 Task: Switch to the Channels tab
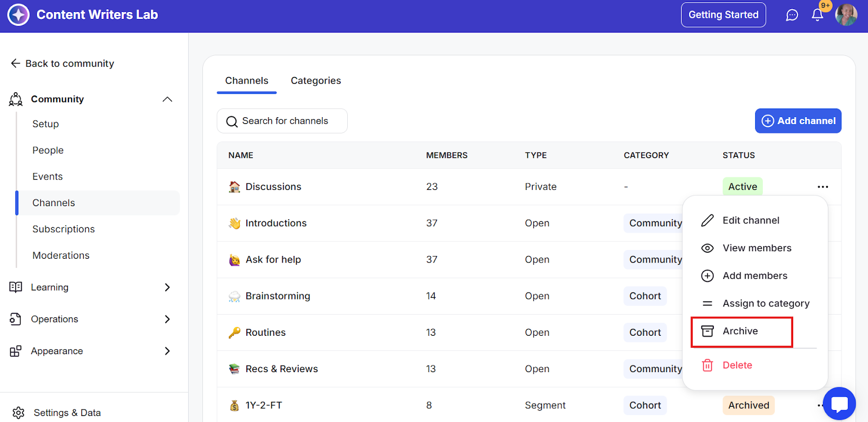[x=247, y=81]
